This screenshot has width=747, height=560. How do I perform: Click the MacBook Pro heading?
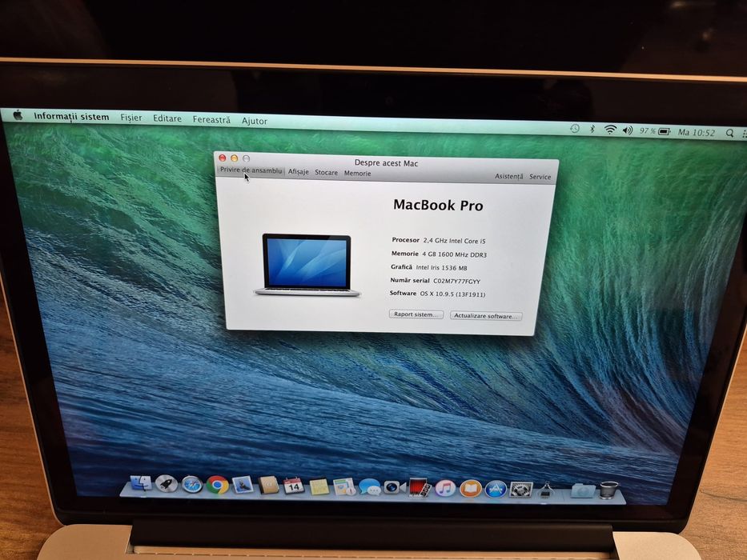click(438, 206)
